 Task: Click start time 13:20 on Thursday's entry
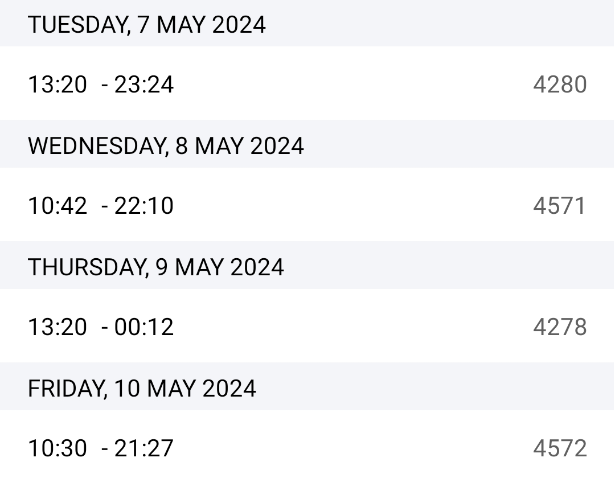click(x=57, y=327)
